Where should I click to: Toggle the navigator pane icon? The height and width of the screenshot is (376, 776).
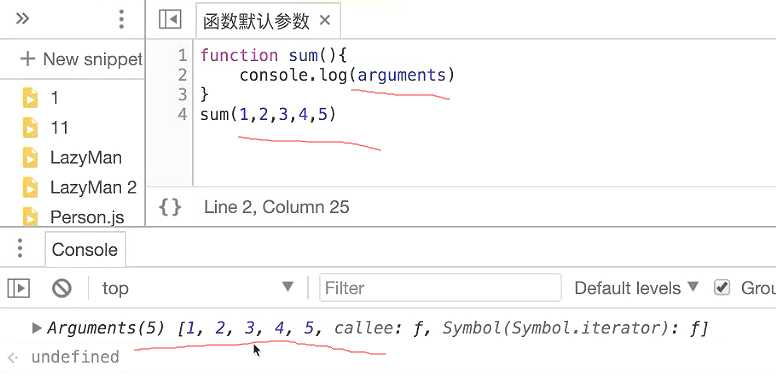point(170,19)
